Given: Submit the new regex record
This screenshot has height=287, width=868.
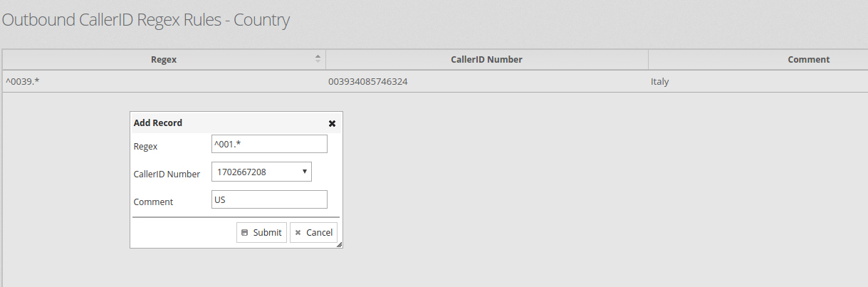Looking at the screenshot, I should click(261, 232).
